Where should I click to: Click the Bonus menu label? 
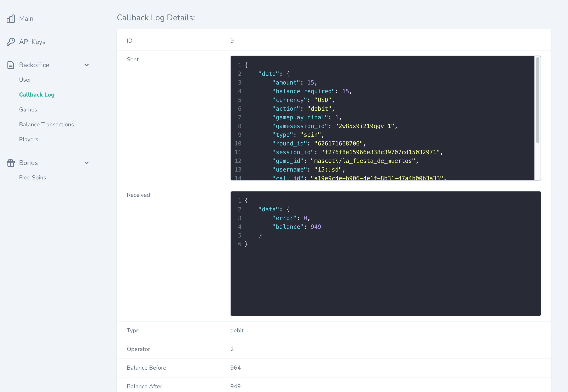click(x=29, y=163)
